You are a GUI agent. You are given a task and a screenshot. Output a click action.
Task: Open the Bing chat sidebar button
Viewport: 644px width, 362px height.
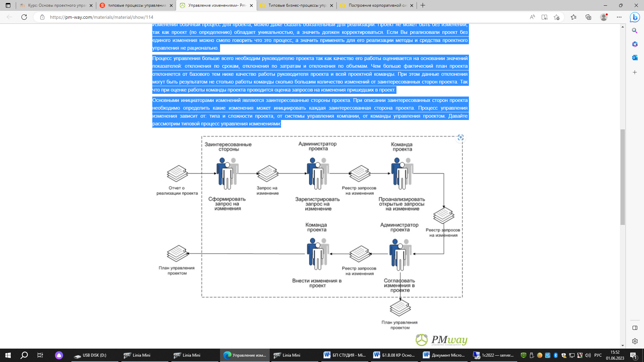pos(635,17)
